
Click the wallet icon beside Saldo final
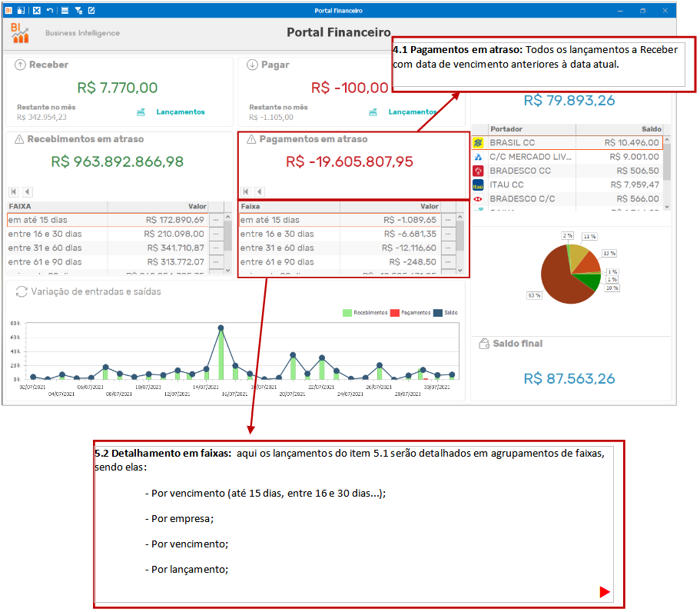[484, 344]
